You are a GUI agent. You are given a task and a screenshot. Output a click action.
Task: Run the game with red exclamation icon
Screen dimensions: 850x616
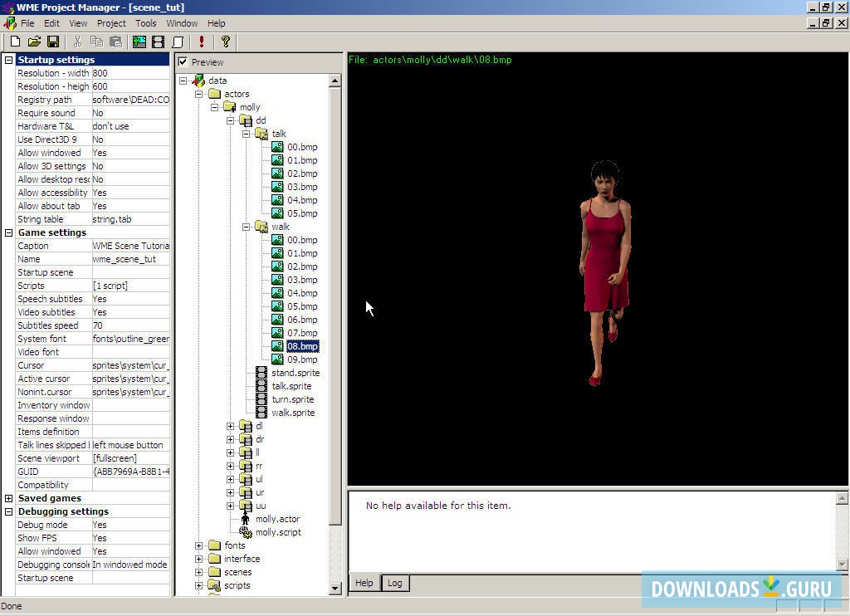pos(201,42)
